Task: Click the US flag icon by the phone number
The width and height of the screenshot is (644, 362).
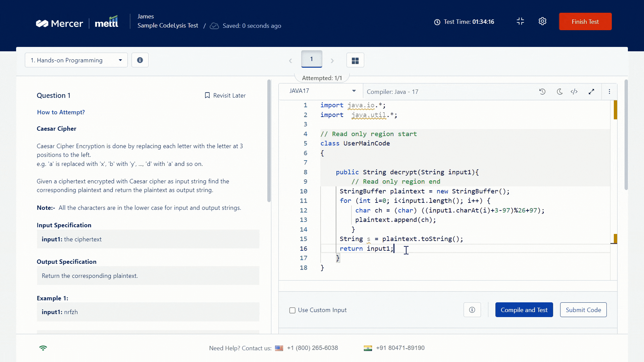Action: tap(279, 348)
